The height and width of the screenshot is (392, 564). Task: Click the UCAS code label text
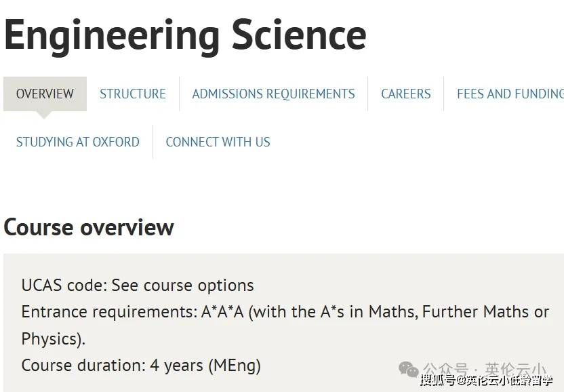pos(64,286)
